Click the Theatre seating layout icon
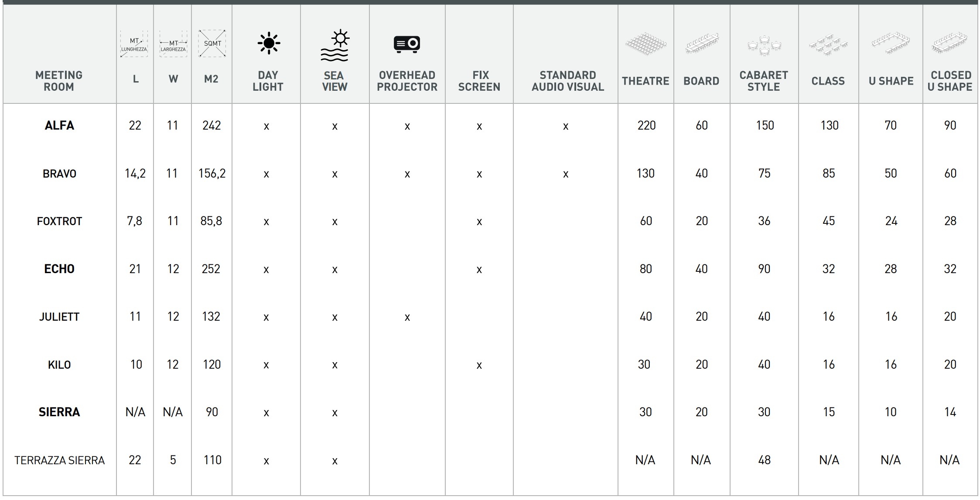Screen dimensions: 980x500 [645, 44]
